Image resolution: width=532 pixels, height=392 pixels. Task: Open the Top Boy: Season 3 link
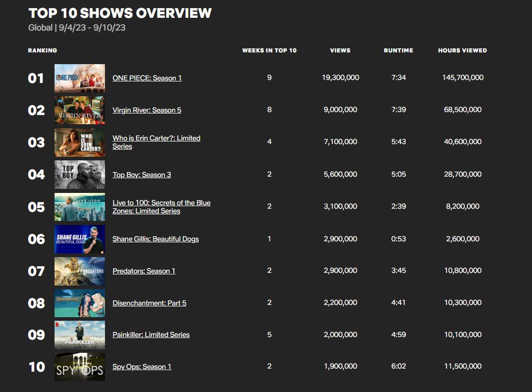142,175
